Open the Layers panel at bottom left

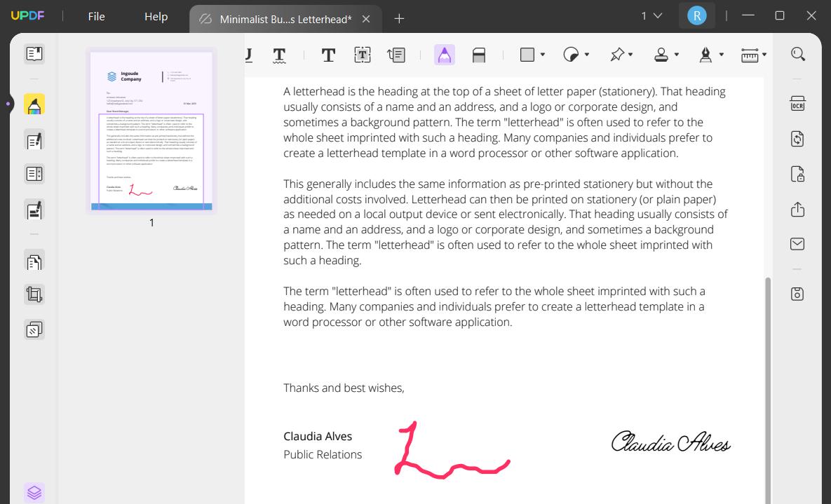pyautogui.click(x=34, y=493)
